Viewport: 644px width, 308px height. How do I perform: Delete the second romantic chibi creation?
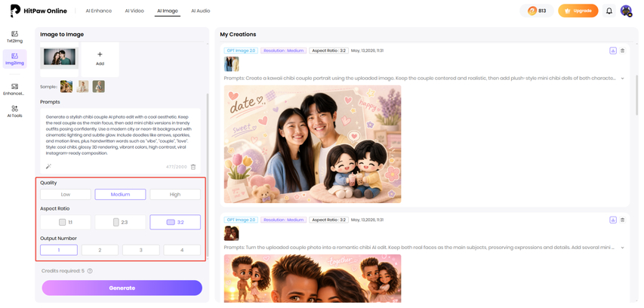(623, 220)
